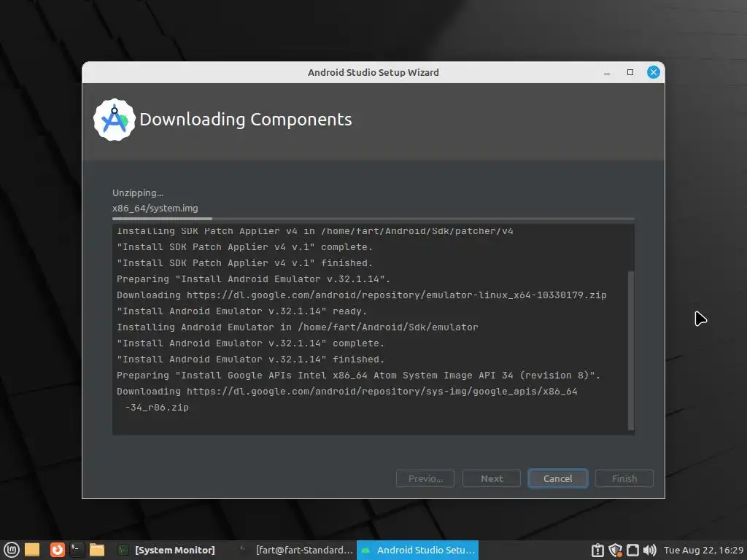Open the Linux Mint start menu
Image resolution: width=747 pixels, height=560 pixels.
point(12,550)
